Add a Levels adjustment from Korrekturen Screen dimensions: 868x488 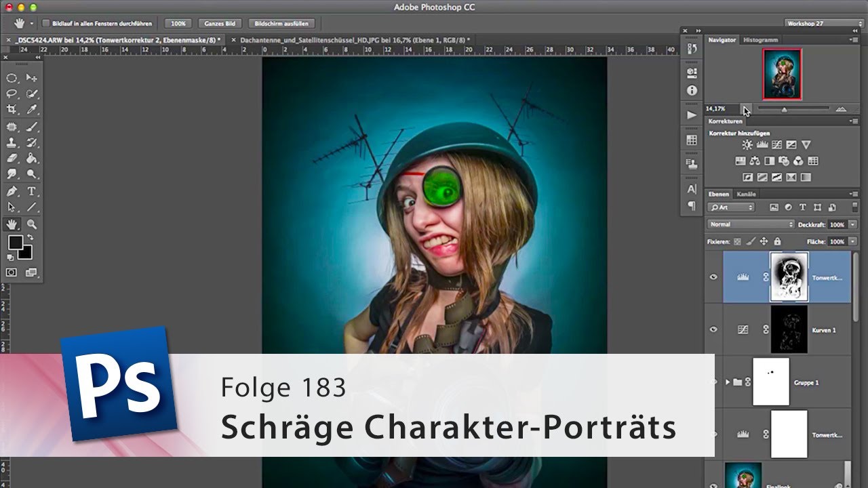pyautogui.click(x=762, y=145)
